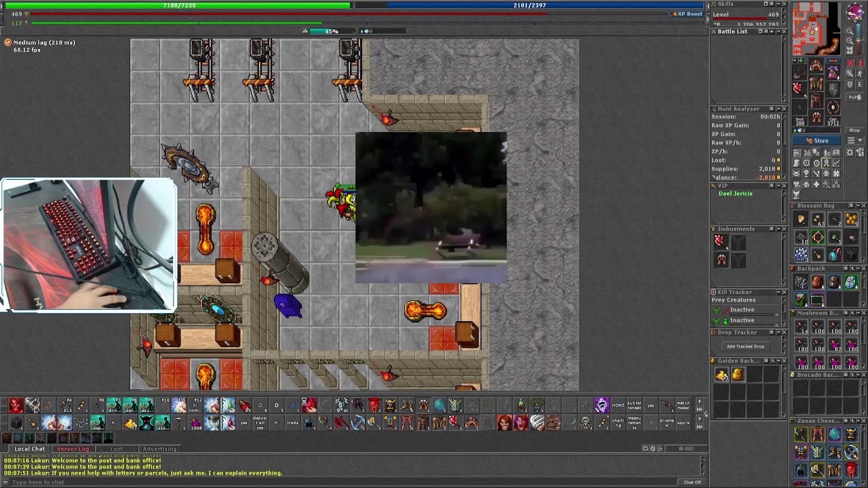
Task: Toggle expert mode E button
Action: (x=860, y=84)
